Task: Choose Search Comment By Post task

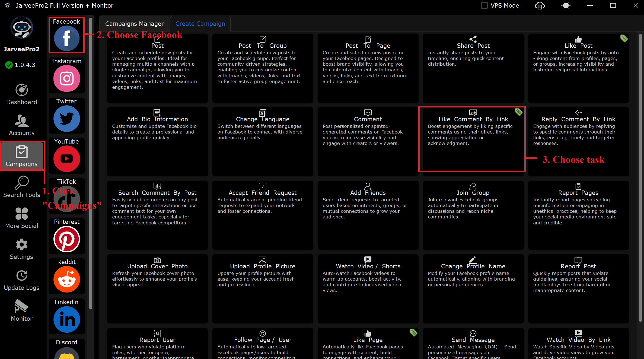Action: pos(157,215)
